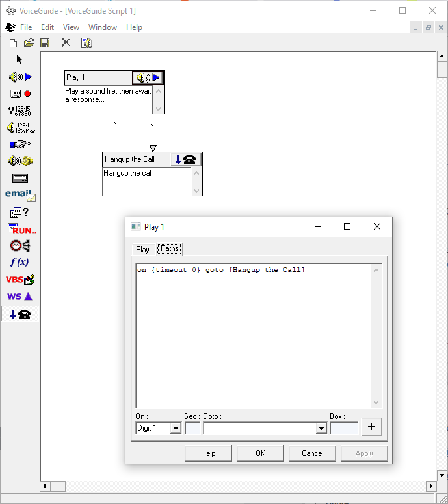Image resolution: width=448 pixels, height=504 pixels.
Task: Open the On: Digit 1 dropdown
Action: click(x=176, y=428)
